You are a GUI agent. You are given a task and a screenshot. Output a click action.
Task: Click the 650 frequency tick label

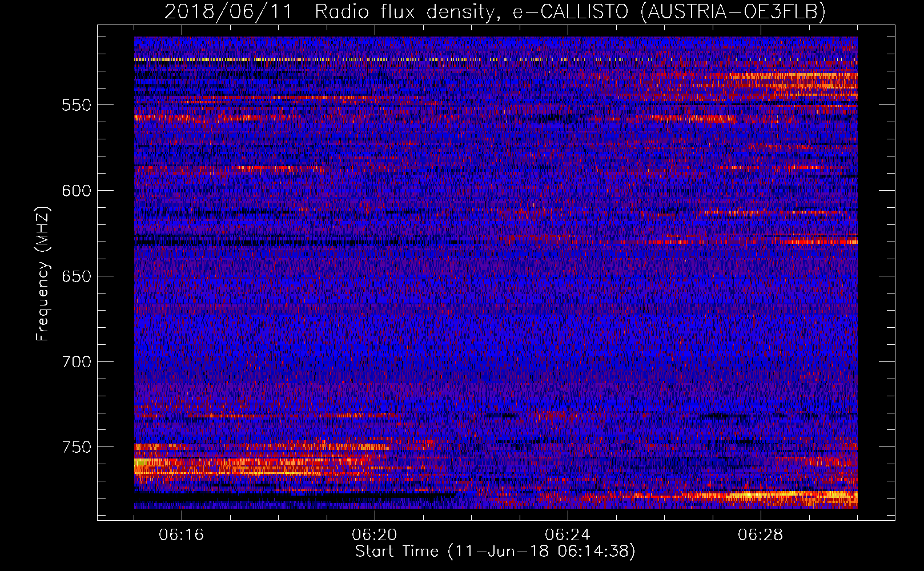[x=77, y=276]
